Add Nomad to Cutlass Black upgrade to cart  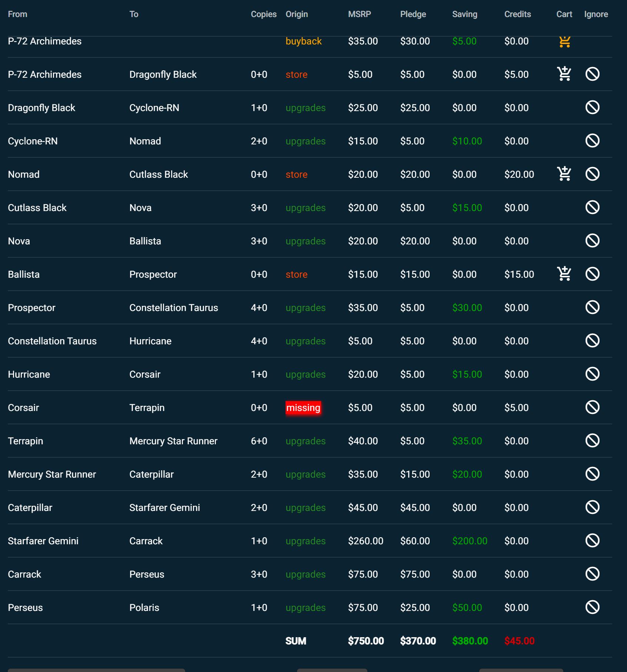coord(564,174)
